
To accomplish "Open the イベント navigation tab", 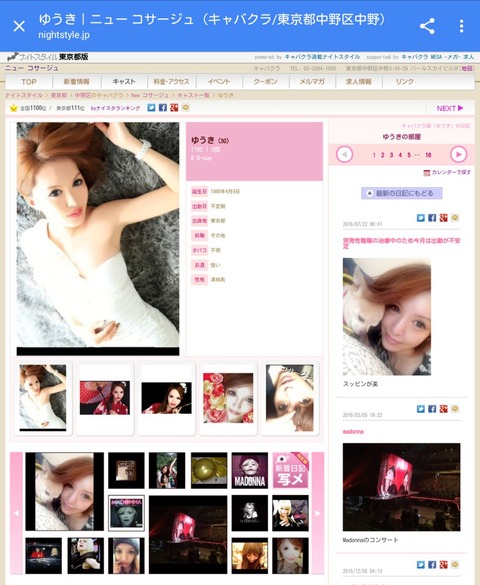I will click(x=219, y=81).
